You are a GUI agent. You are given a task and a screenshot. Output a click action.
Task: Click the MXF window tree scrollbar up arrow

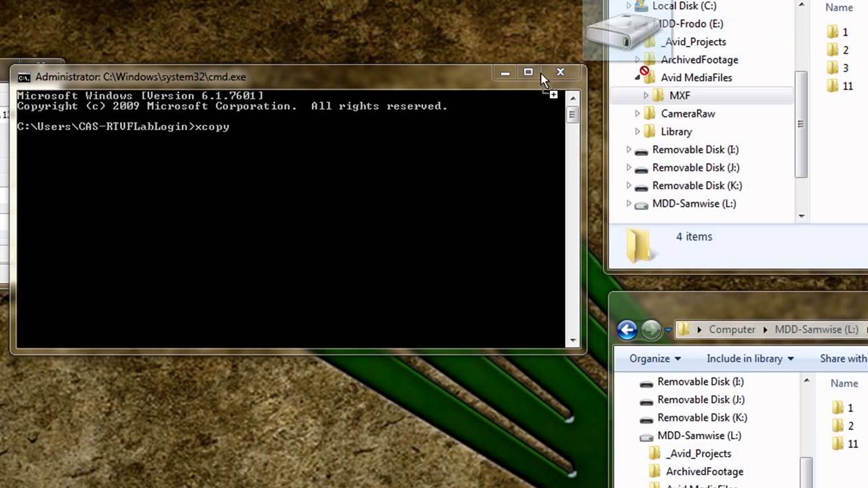pyautogui.click(x=802, y=5)
